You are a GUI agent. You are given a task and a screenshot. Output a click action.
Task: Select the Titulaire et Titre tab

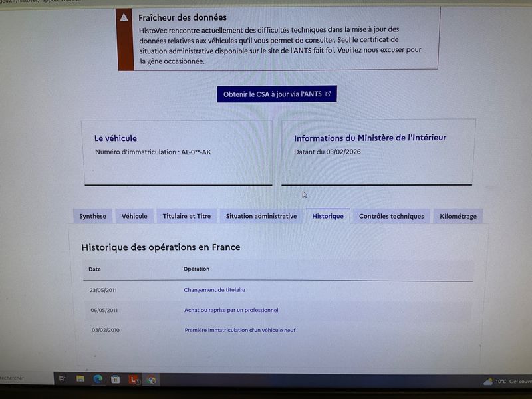click(187, 216)
